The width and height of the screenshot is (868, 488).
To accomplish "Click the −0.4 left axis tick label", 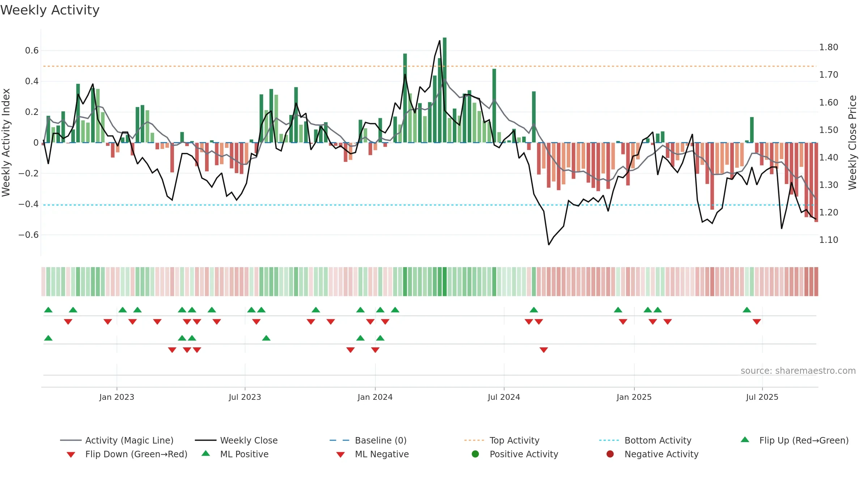I will (29, 204).
